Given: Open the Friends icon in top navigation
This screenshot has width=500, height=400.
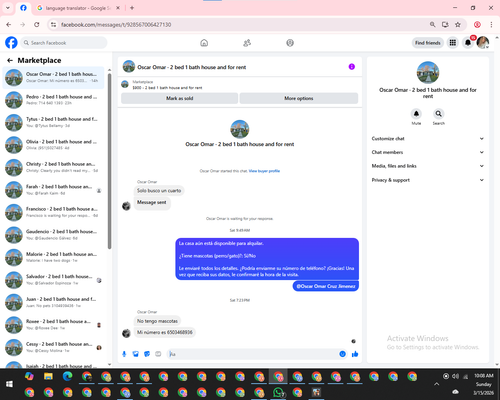Looking at the screenshot, I should [247, 43].
